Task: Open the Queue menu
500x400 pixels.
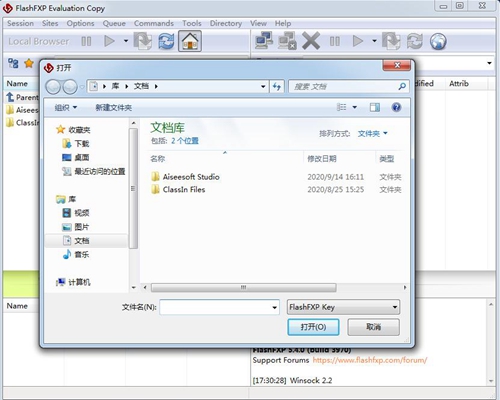Action: [x=114, y=23]
